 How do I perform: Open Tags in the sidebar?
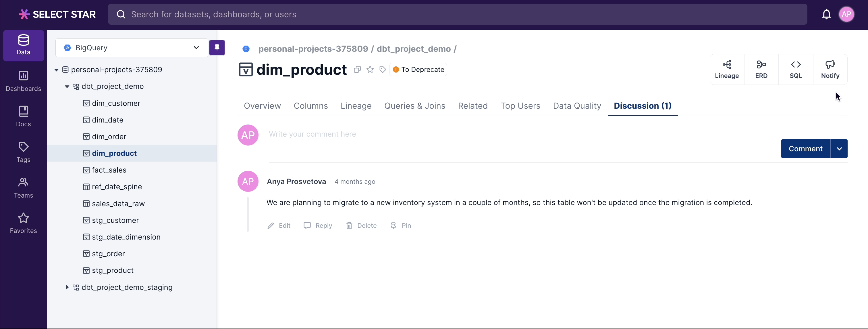23,152
